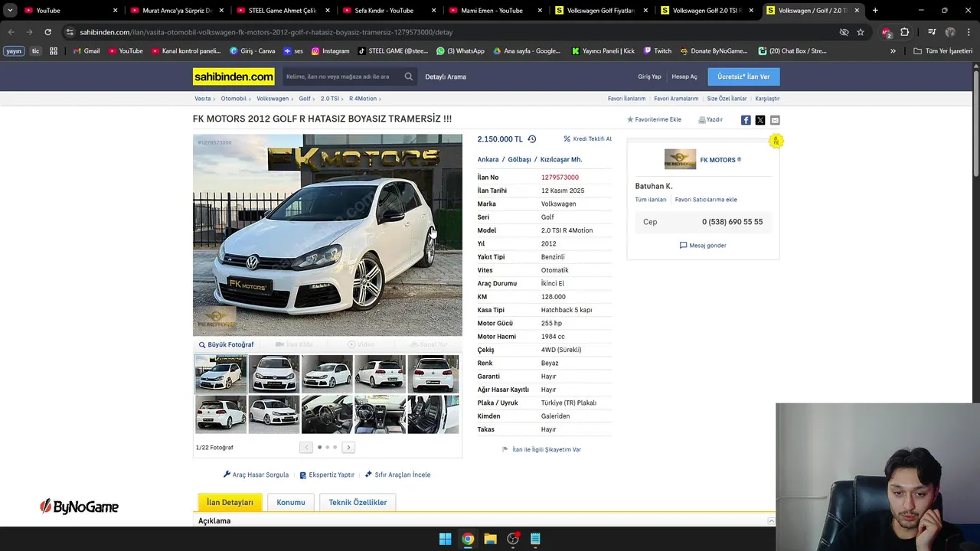Bookmark page with the star icon
The height and width of the screenshot is (551, 980).
point(861,32)
